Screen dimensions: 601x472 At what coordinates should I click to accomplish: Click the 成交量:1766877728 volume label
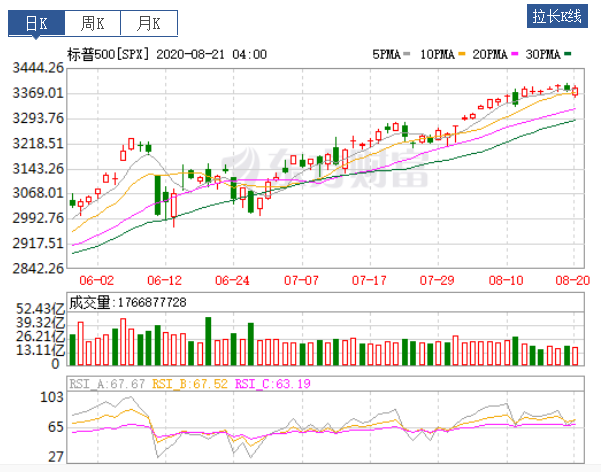tap(128, 303)
